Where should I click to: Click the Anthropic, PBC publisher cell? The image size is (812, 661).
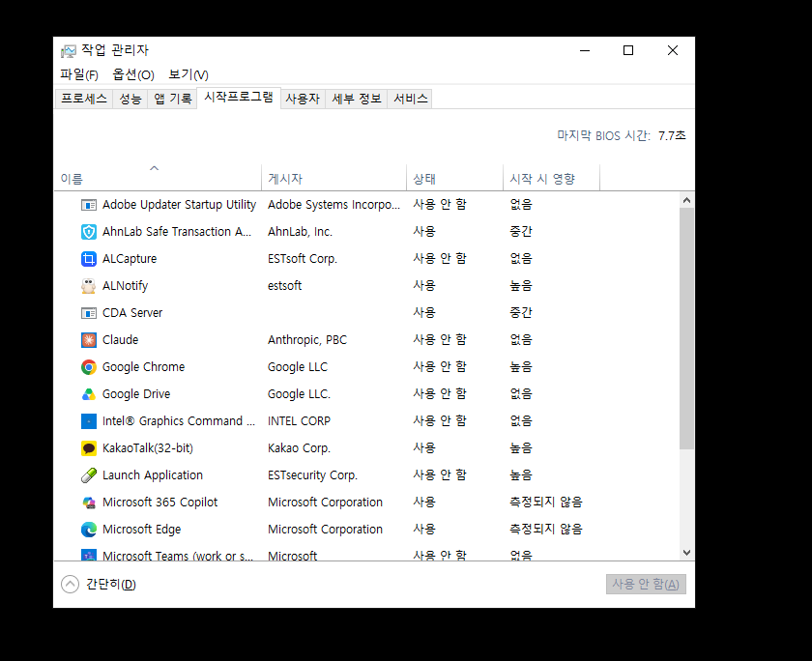[x=307, y=340]
